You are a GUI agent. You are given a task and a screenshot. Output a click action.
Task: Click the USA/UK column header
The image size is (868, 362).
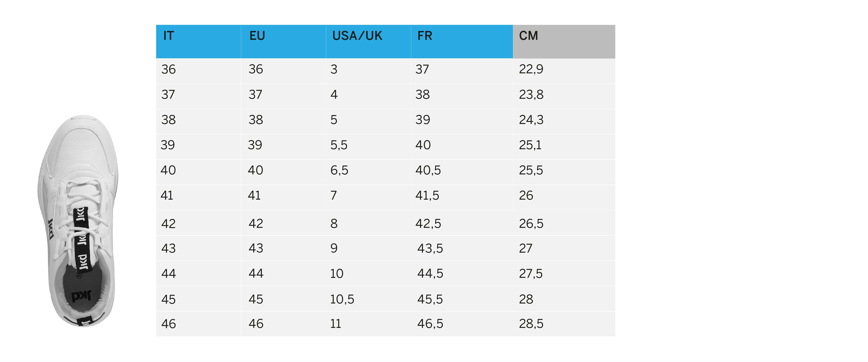[x=357, y=36]
